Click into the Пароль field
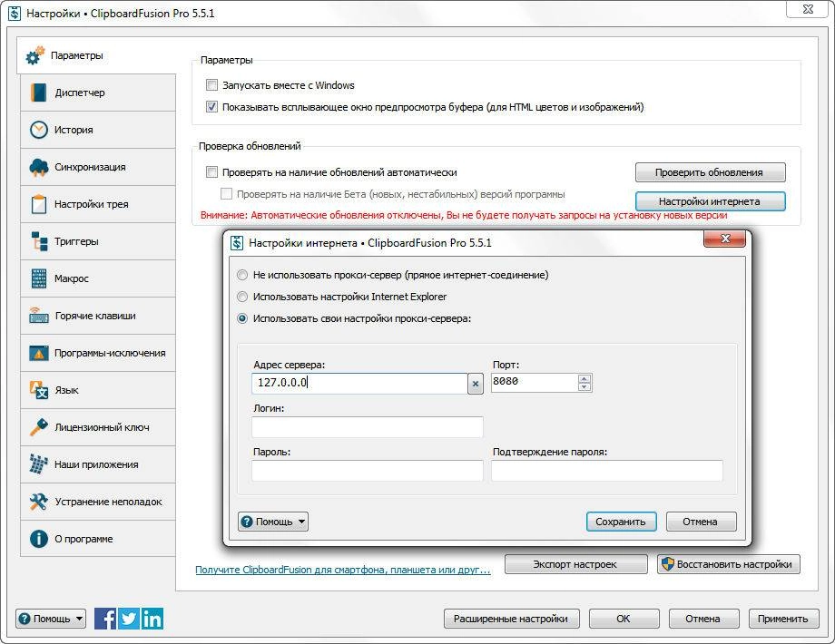835x644 pixels. click(368, 471)
